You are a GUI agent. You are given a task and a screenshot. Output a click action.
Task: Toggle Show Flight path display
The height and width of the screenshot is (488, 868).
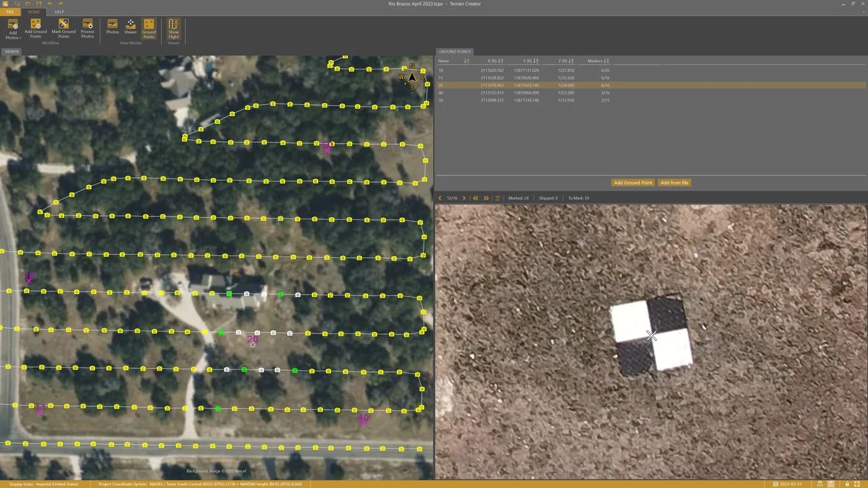pos(174,29)
